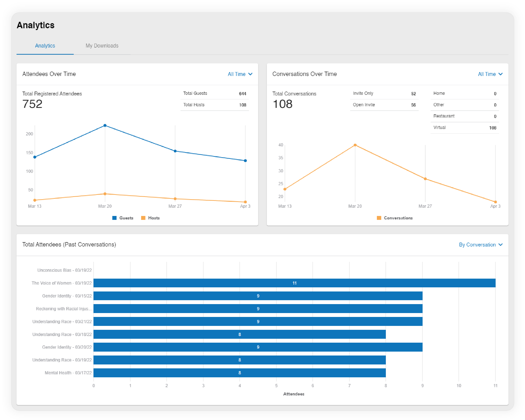Click the Total Conversations number 108
The image size is (525, 420).
282,104
